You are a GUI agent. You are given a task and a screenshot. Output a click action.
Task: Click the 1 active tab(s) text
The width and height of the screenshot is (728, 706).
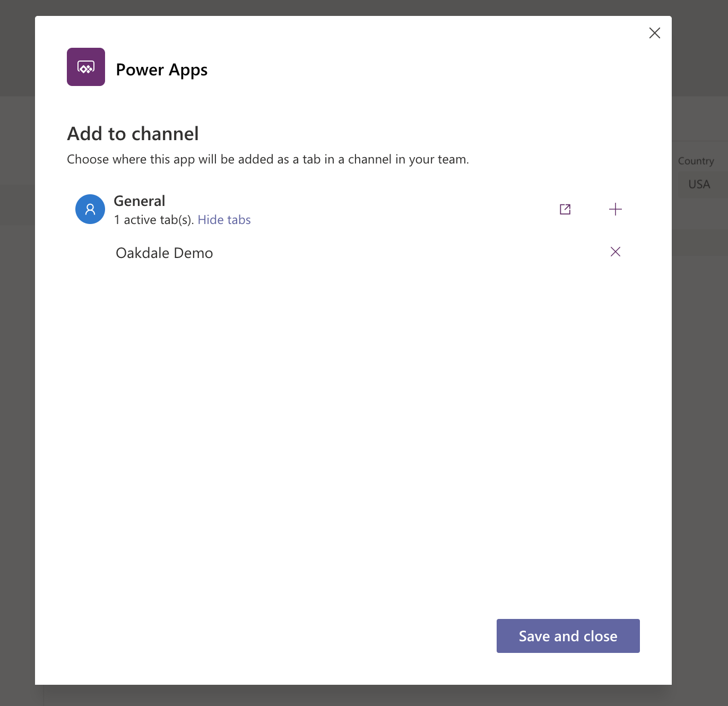[154, 220]
